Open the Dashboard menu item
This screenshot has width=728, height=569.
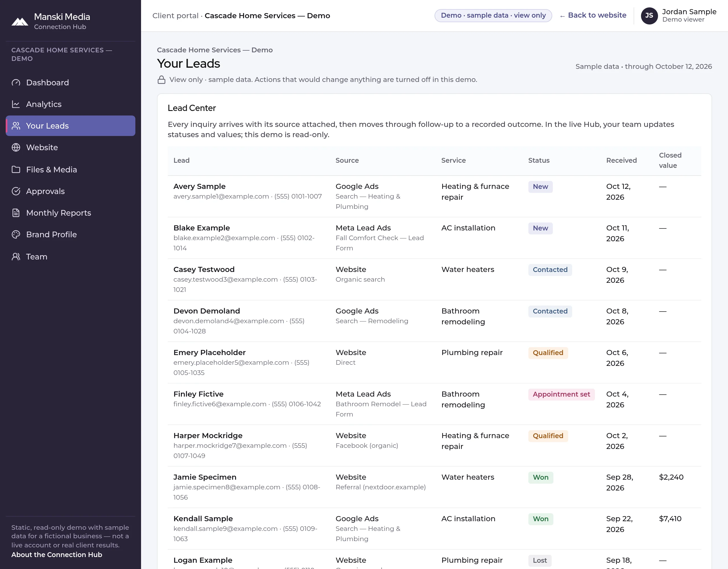[70, 83]
